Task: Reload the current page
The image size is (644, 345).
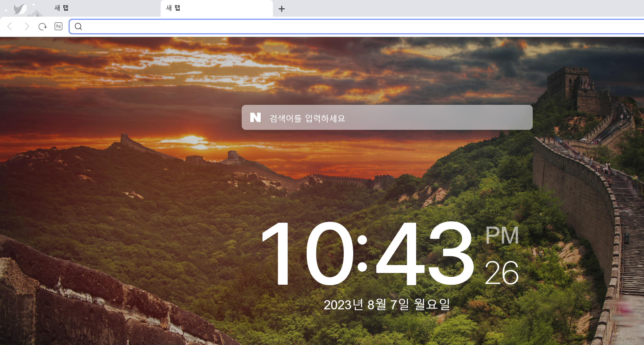Action: [x=42, y=26]
